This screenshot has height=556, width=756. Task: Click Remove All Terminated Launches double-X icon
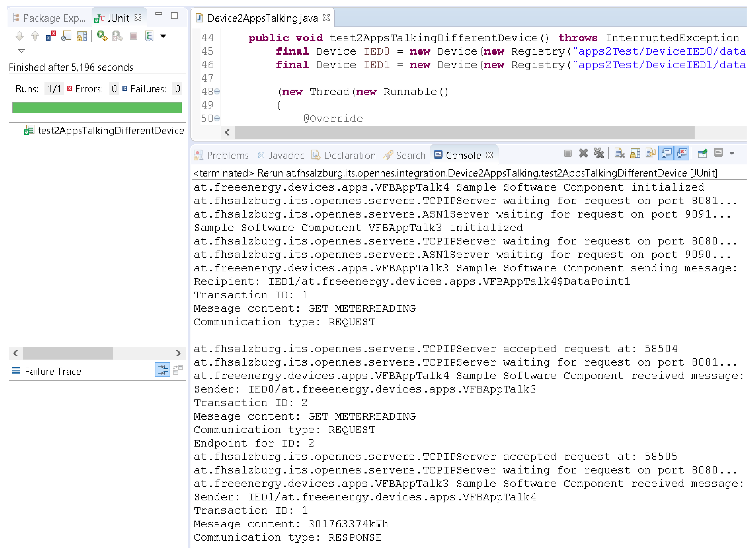(x=599, y=154)
